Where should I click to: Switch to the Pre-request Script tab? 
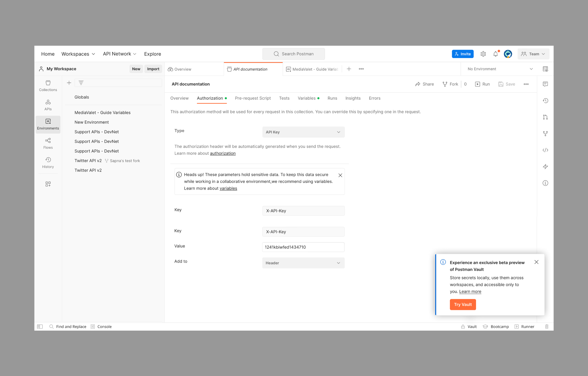click(x=253, y=98)
